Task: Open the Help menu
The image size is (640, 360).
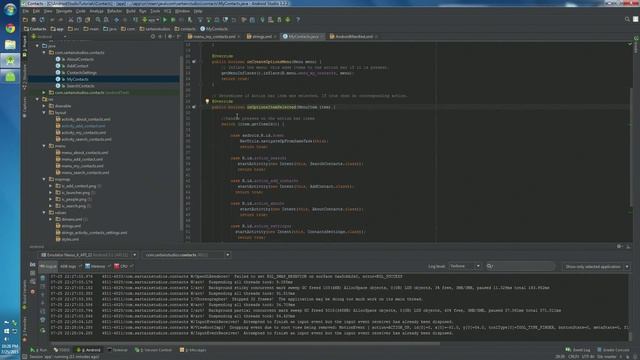Action: pyautogui.click(x=198, y=11)
